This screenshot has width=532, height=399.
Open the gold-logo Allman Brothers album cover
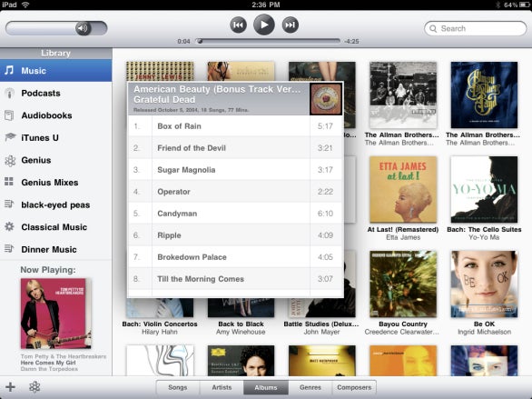tap(484, 95)
